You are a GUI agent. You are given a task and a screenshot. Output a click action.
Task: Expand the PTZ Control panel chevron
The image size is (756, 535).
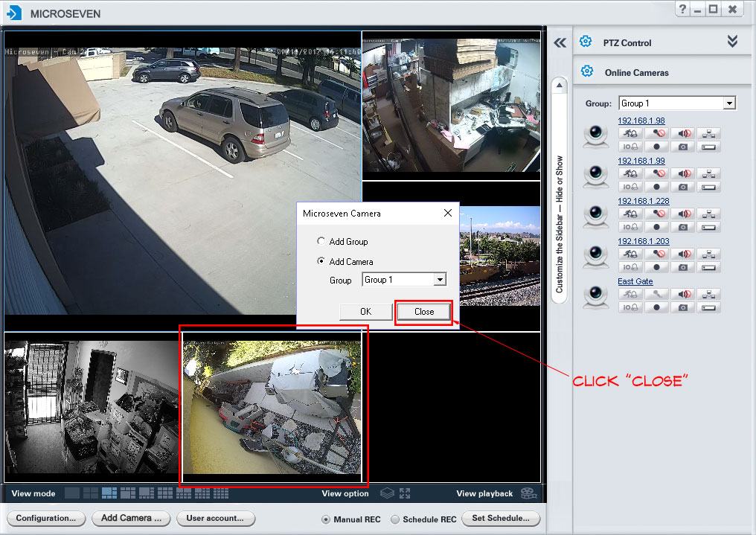tap(732, 42)
